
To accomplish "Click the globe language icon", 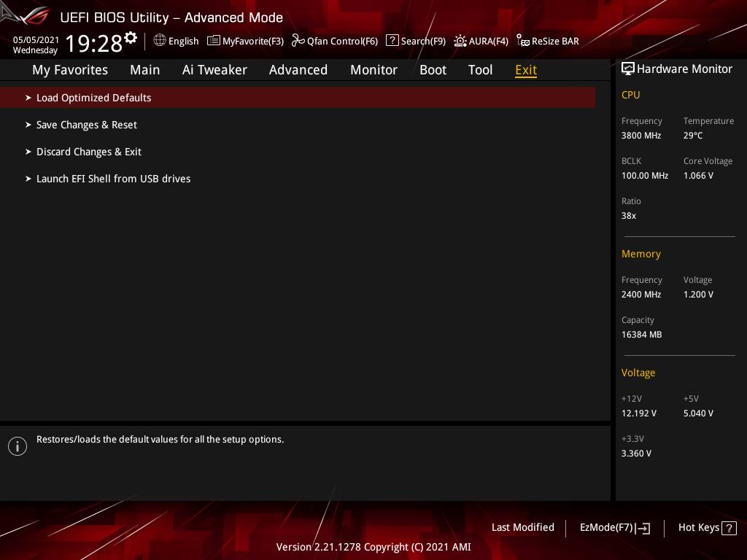I will 160,41.
